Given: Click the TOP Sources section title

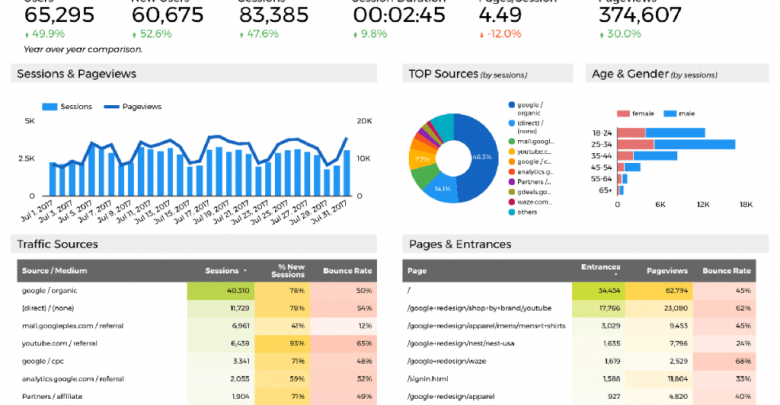Looking at the screenshot, I should (x=468, y=74).
